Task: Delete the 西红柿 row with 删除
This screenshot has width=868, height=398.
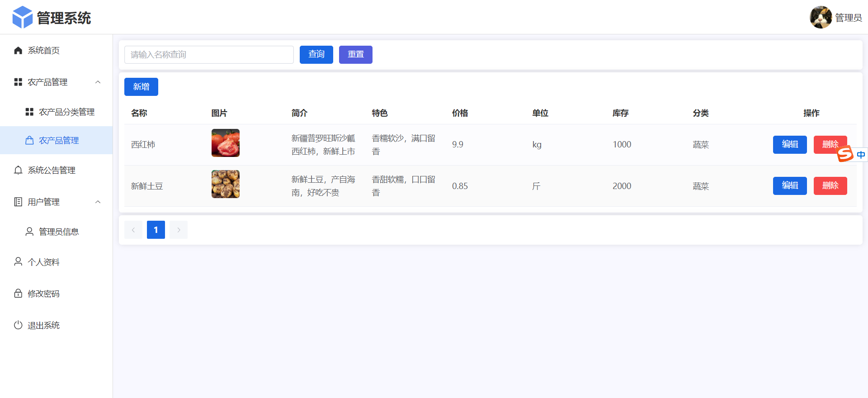Action: point(830,145)
